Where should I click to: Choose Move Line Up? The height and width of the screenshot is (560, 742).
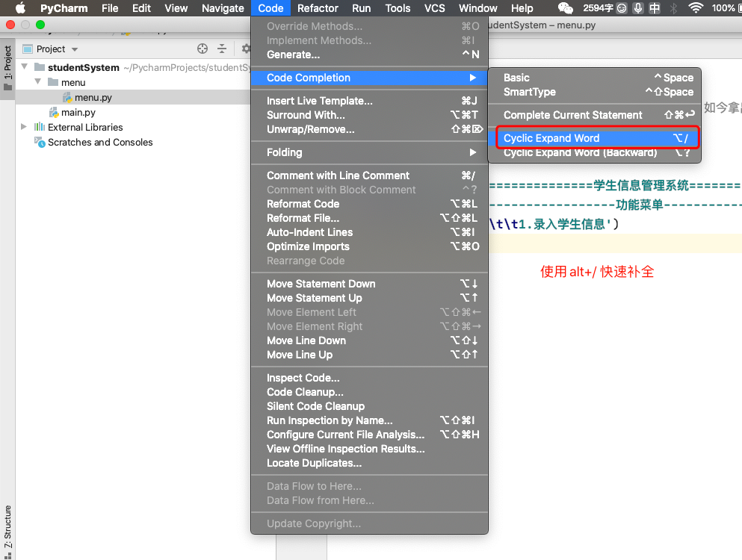[x=369, y=355]
